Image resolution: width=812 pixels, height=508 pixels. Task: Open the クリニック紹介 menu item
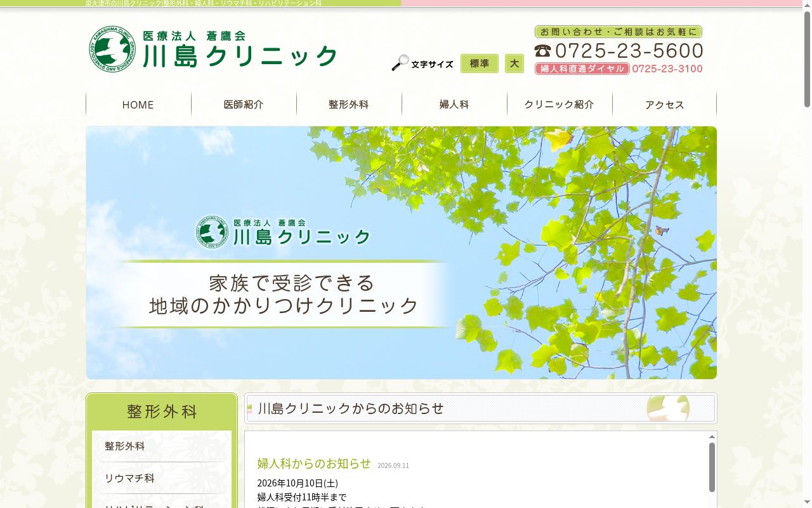(560, 105)
